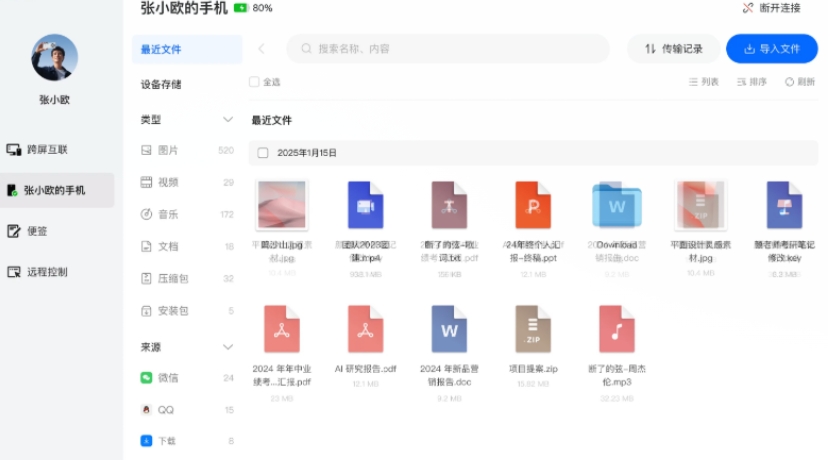Select the 断了的弦-周杰伦.mp3 music icon

(x=617, y=329)
